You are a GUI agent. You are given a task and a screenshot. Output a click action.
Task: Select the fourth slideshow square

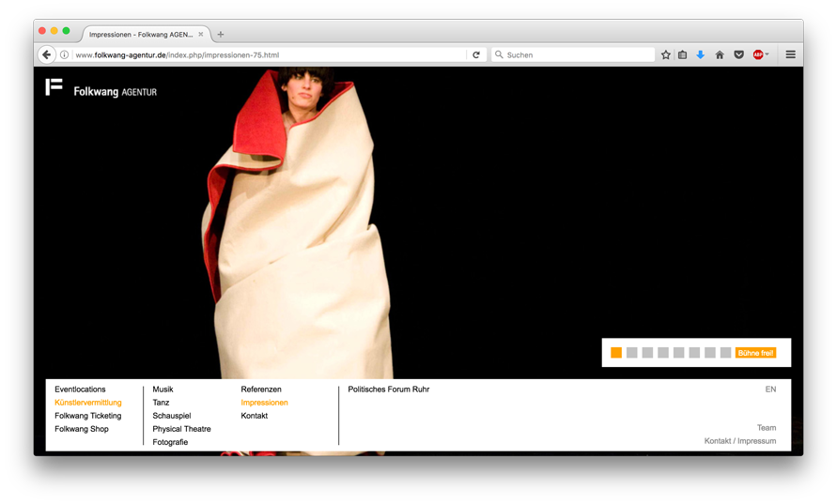pyautogui.click(x=663, y=353)
